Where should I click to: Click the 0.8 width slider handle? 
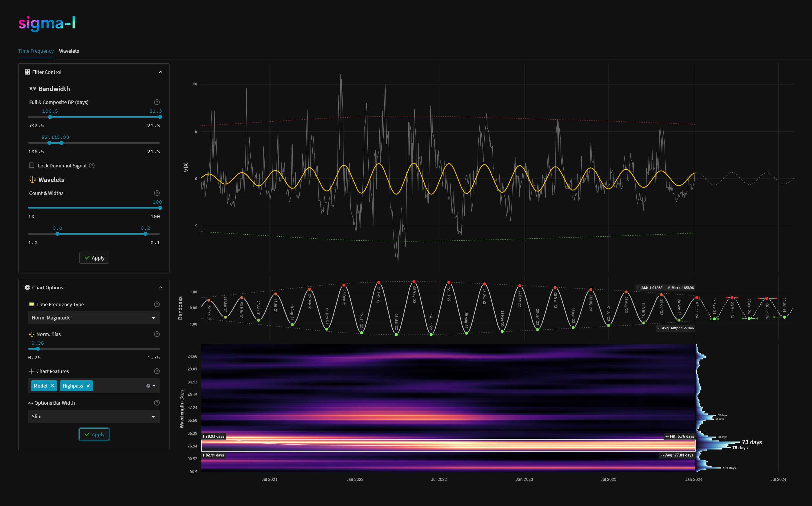pos(57,234)
